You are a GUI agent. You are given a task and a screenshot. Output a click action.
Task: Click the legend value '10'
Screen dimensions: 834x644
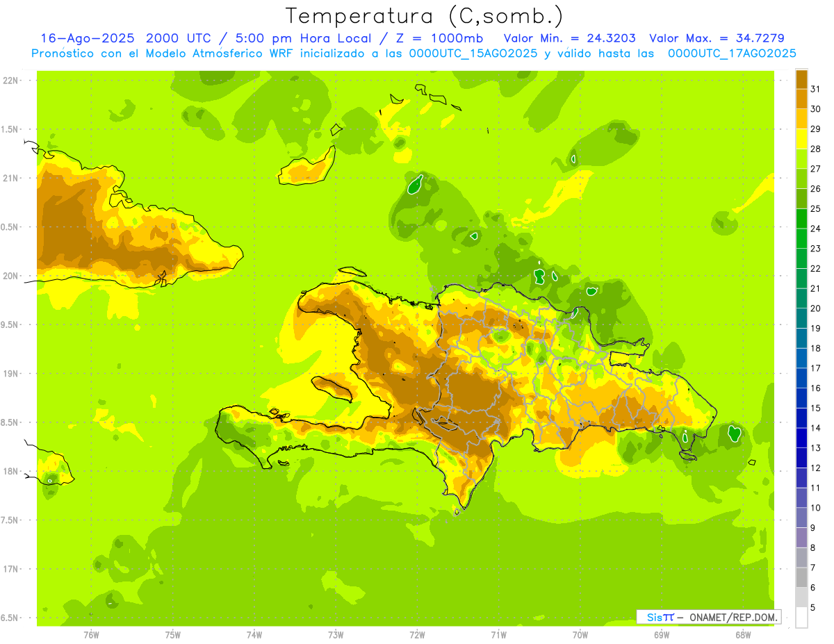point(816,508)
